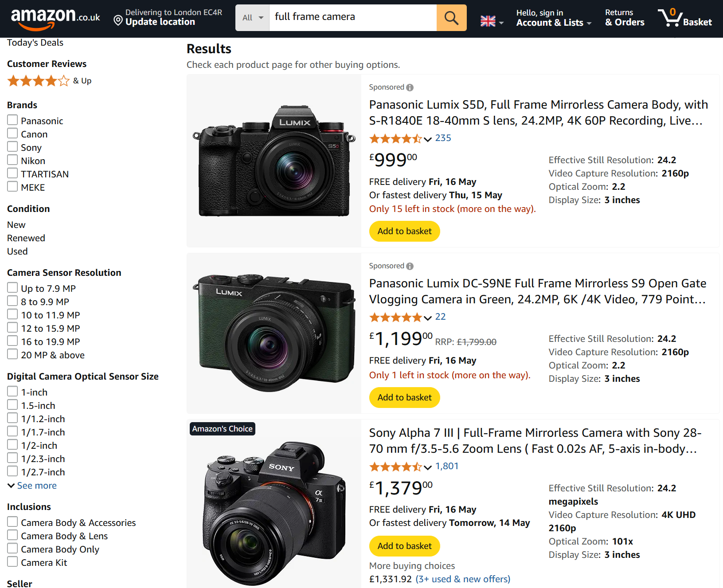Click the info icon beside first Sponsored label
723x588 pixels.
click(410, 87)
